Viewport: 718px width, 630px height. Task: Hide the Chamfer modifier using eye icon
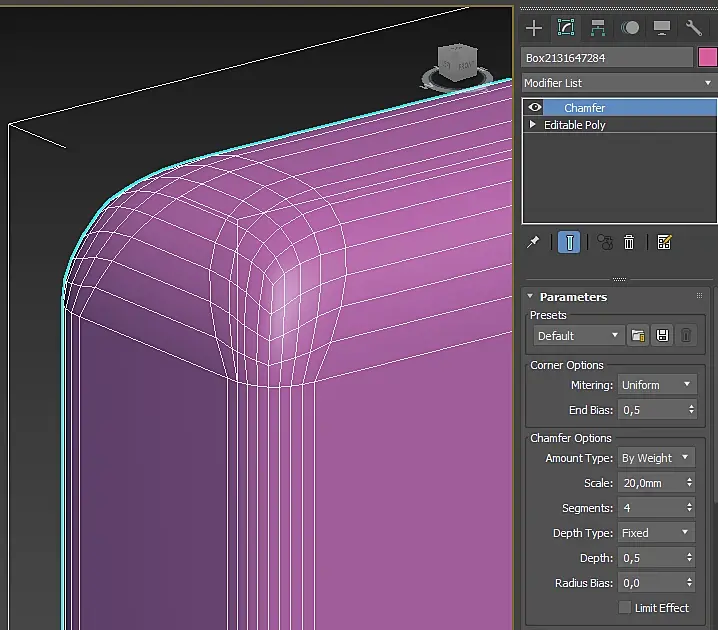[x=535, y=107]
